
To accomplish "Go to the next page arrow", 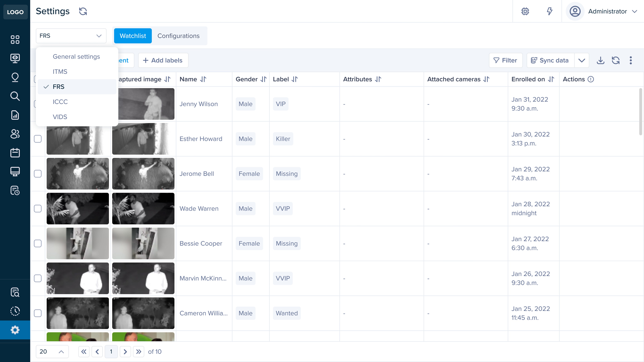I will [x=125, y=351].
